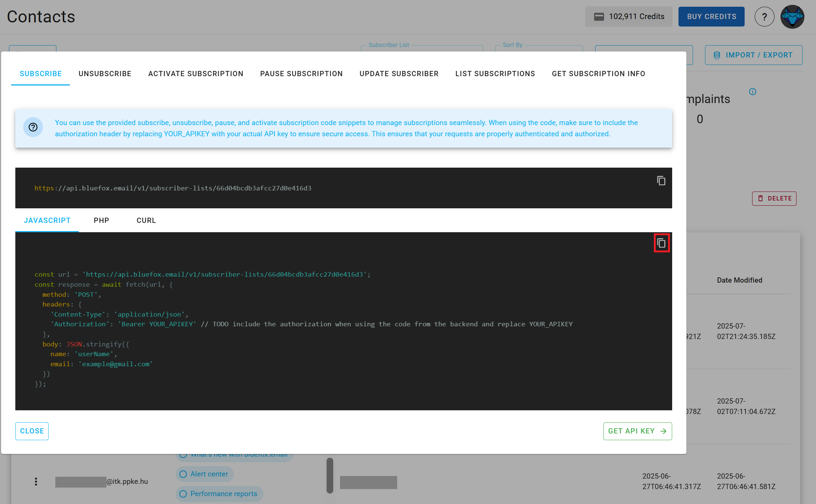Open the UNSUBSCRIBE tab

(x=105, y=74)
